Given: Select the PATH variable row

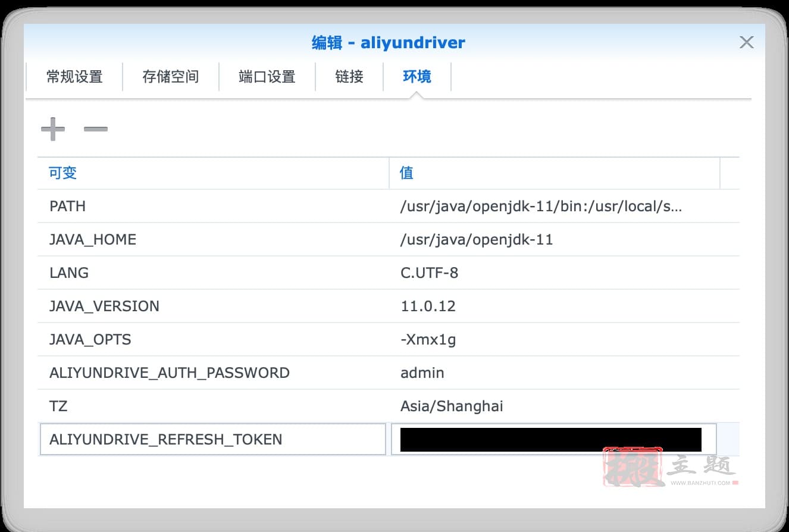Looking at the screenshot, I should [389, 206].
